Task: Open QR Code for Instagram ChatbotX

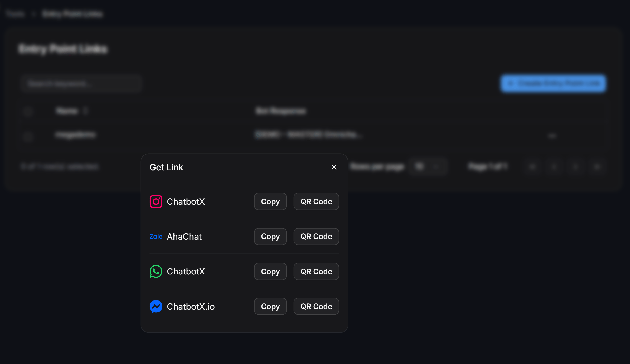Action: [316, 202]
